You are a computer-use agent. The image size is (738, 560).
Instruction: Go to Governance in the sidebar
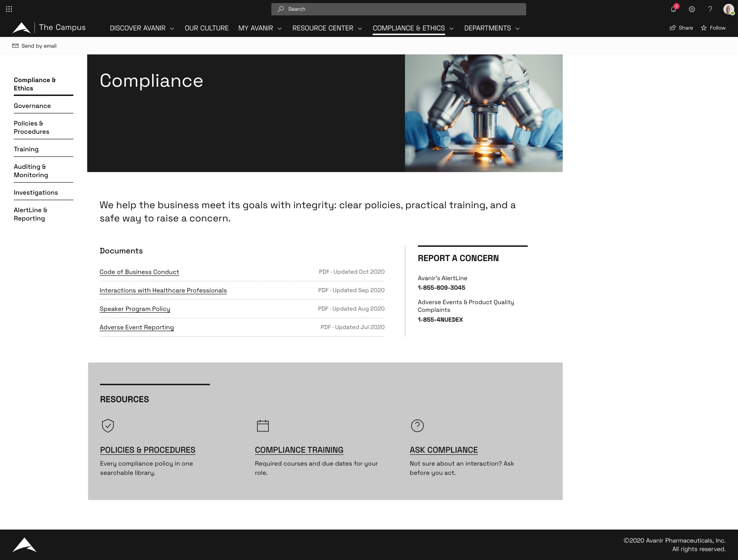click(32, 106)
